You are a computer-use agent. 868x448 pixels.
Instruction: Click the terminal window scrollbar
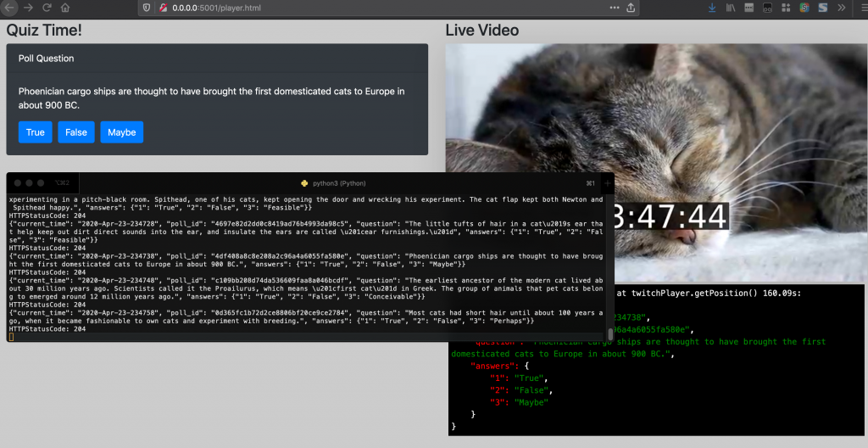pos(610,333)
